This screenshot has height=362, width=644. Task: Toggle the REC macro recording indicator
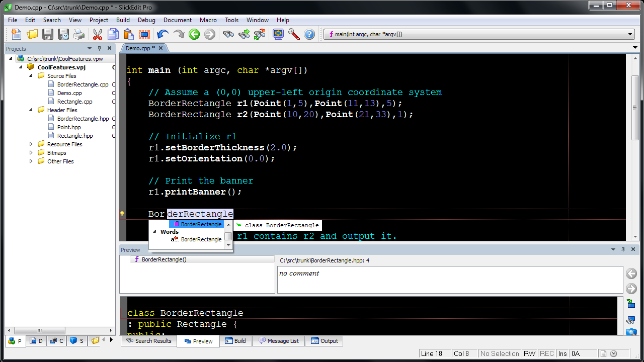pos(547,353)
